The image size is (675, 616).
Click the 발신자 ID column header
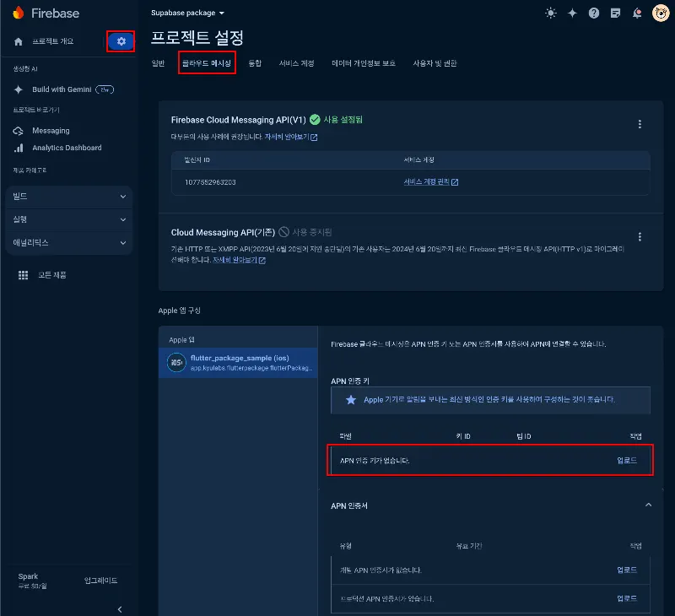point(197,160)
